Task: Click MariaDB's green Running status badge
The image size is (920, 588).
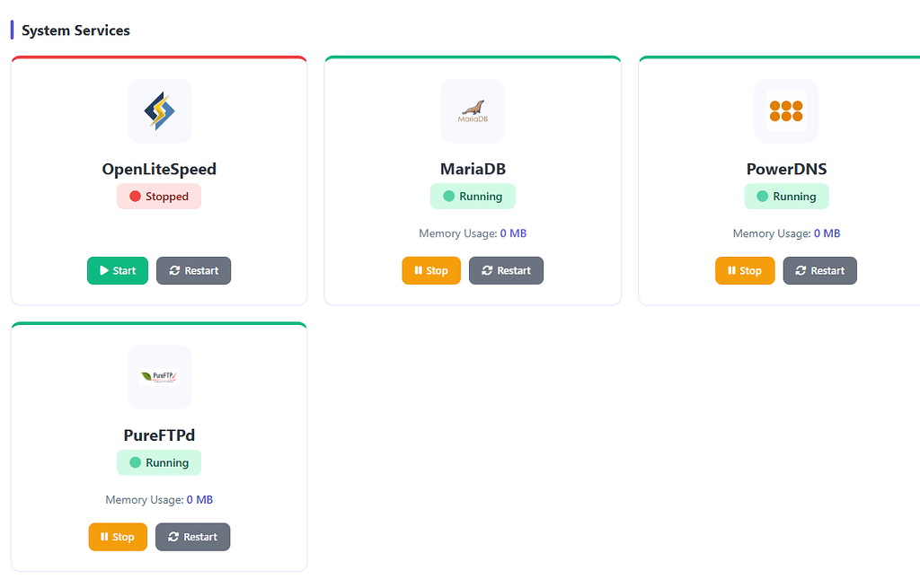Action: click(x=473, y=197)
